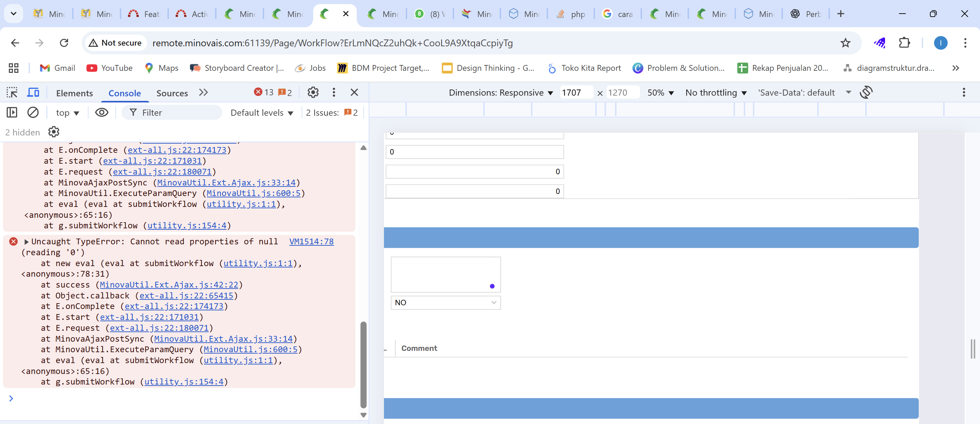The width and height of the screenshot is (980, 424).
Task: Open the Gmail bookmark
Action: coord(57,68)
